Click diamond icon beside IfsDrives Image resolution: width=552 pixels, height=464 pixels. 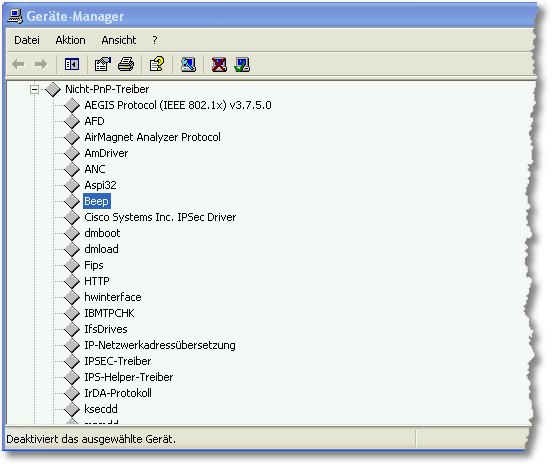point(72,329)
